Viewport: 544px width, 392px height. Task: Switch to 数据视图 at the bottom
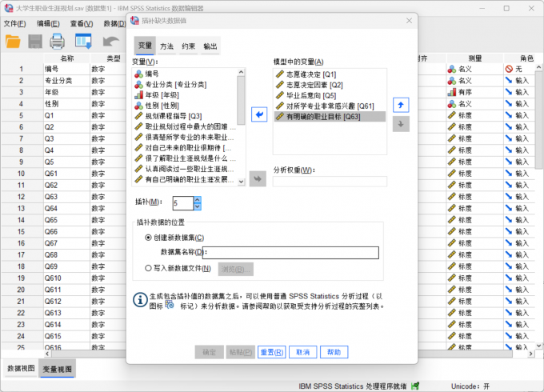tap(21, 369)
